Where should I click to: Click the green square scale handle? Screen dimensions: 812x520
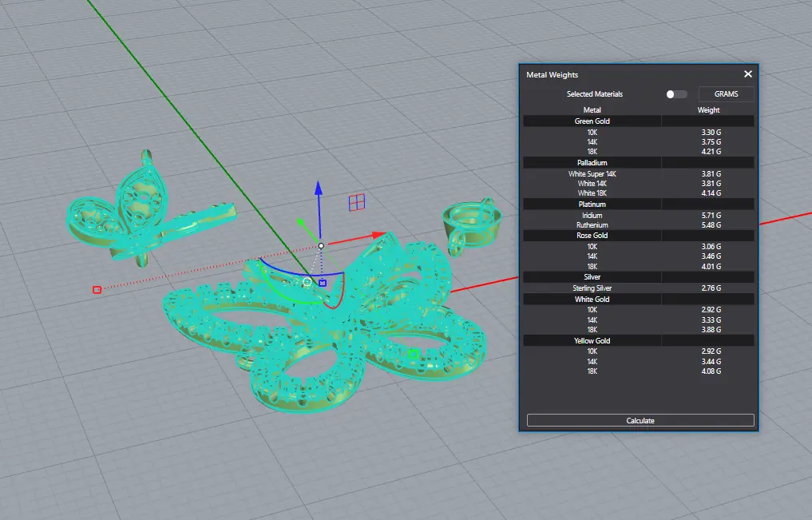pyautogui.click(x=414, y=355)
